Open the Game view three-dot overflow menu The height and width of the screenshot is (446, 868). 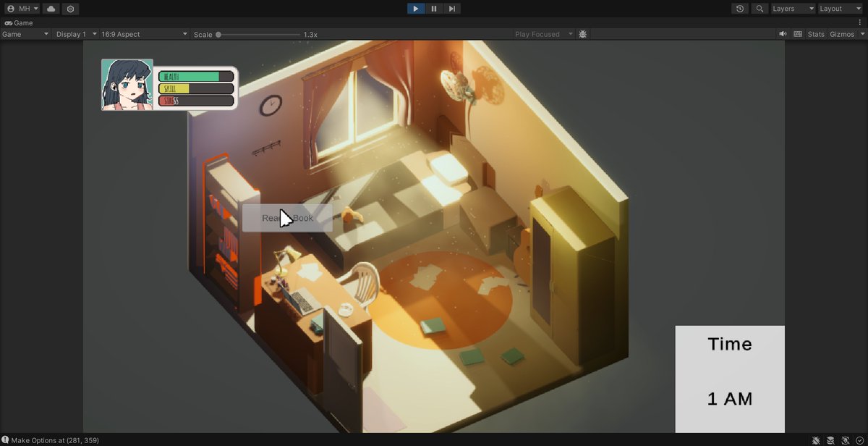tap(860, 22)
